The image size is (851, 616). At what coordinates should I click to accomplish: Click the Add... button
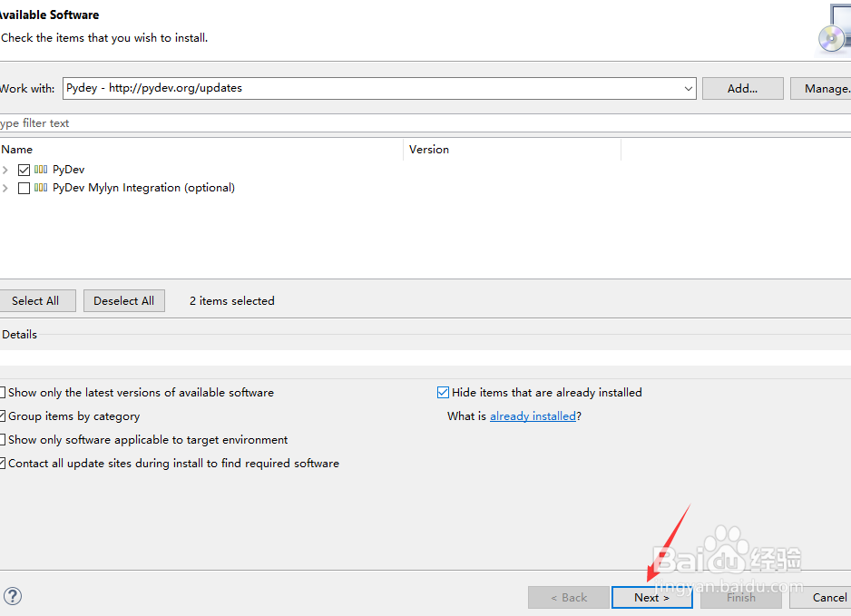tap(742, 89)
